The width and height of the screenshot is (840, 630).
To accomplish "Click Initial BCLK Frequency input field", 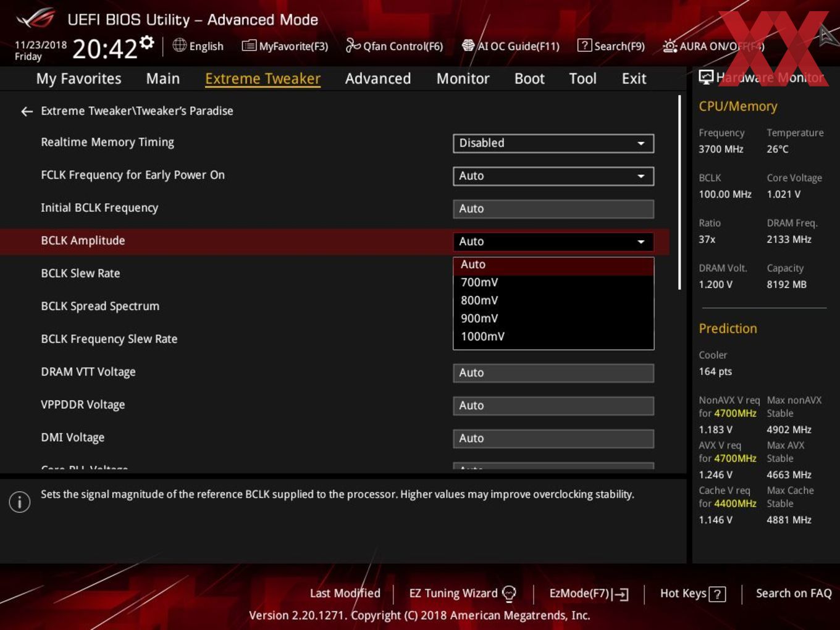I will [x=553, y=209].
